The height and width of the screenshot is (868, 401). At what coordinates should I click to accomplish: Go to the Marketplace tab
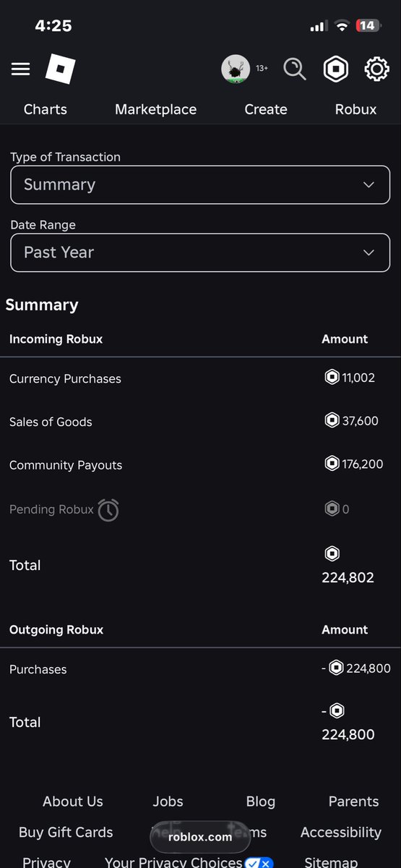click(155, 109)
